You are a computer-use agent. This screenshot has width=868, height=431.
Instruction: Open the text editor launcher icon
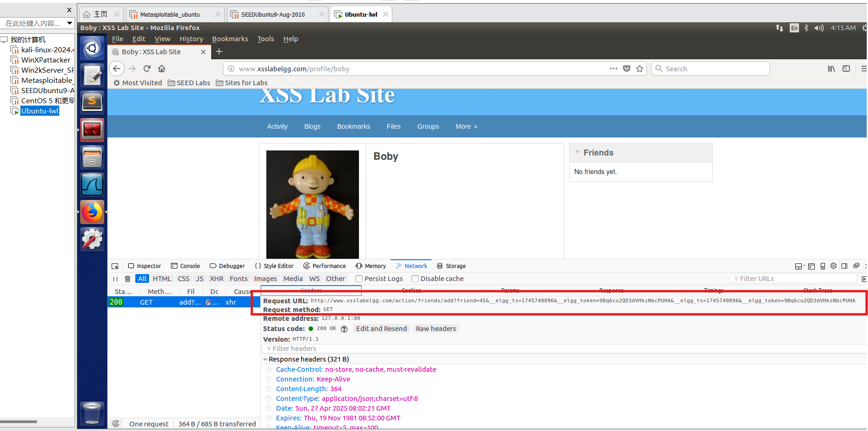[92, 75]
